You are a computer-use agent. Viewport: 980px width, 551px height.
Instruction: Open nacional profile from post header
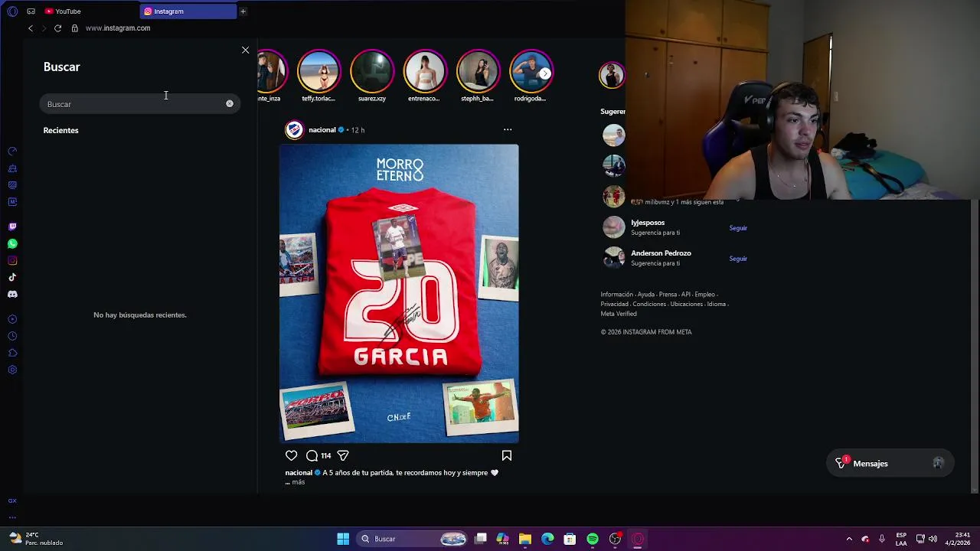pyautogui.click(x=322, y=130)
